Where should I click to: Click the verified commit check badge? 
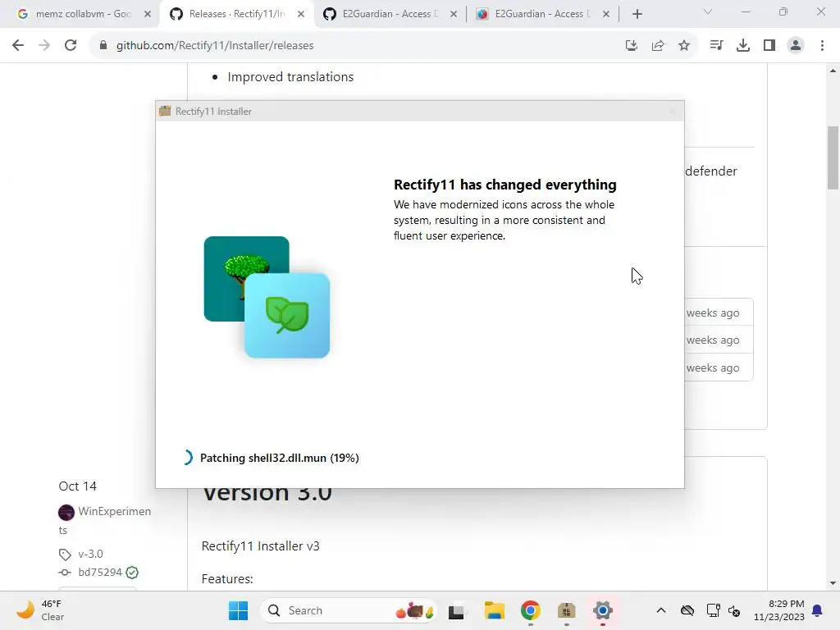coord(132,573)
